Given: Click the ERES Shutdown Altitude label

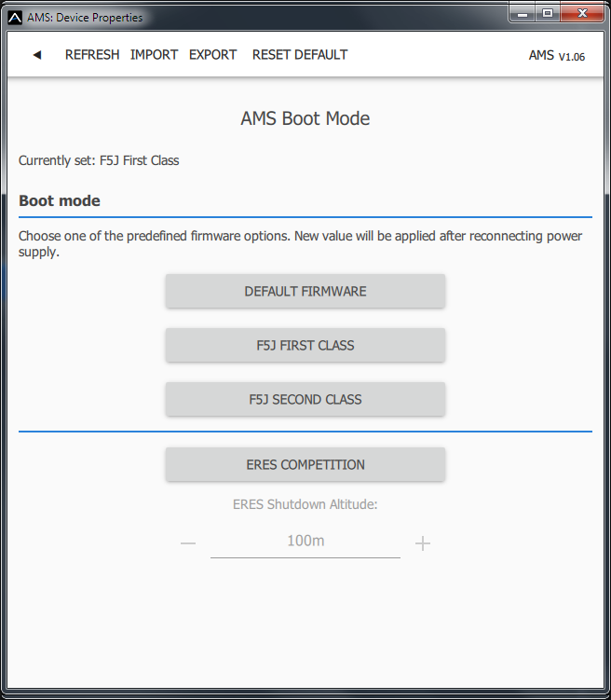Looking at the screenshot, I should (305, 505).
